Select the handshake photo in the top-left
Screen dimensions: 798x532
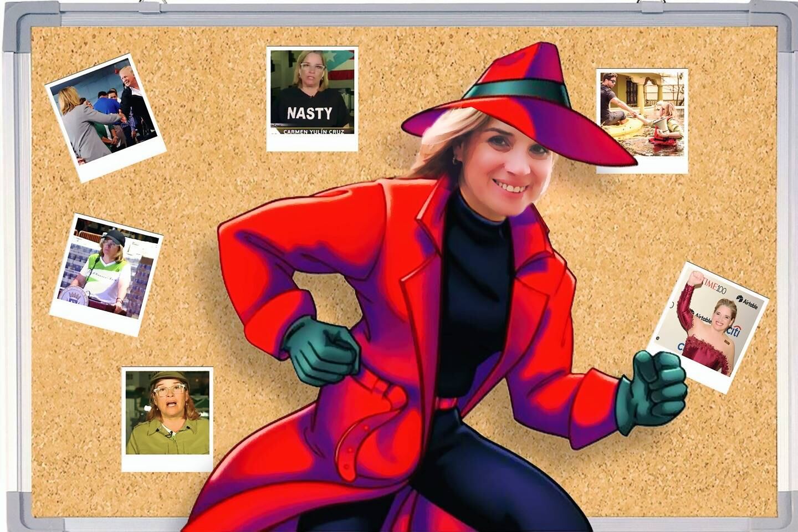105,117
